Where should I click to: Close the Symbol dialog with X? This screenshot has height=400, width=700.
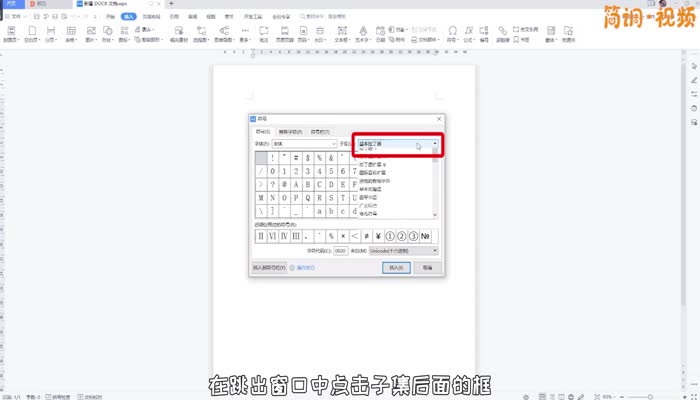439,119
